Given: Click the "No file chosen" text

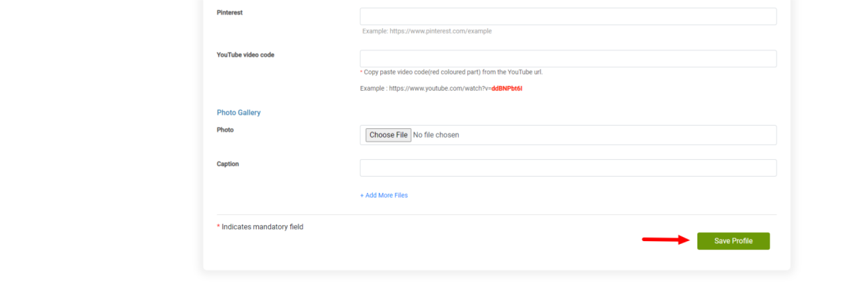Looking at the screenshot, I should coord(436,135).
